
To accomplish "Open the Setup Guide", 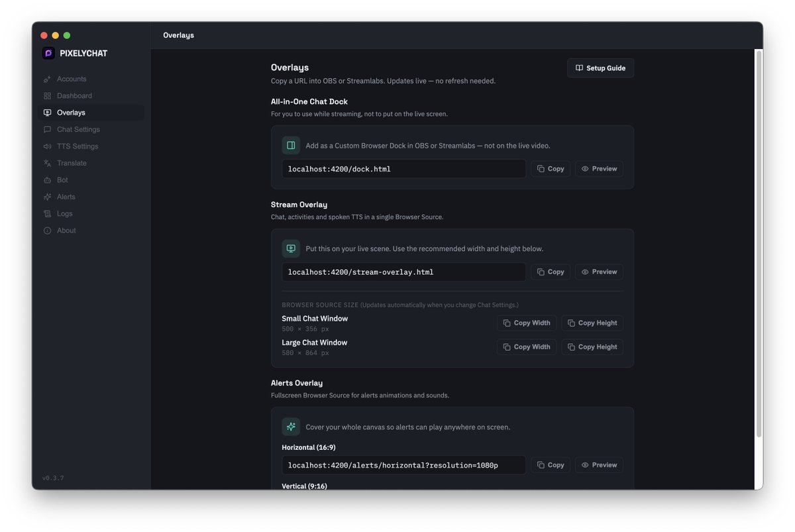I will 600,68.
